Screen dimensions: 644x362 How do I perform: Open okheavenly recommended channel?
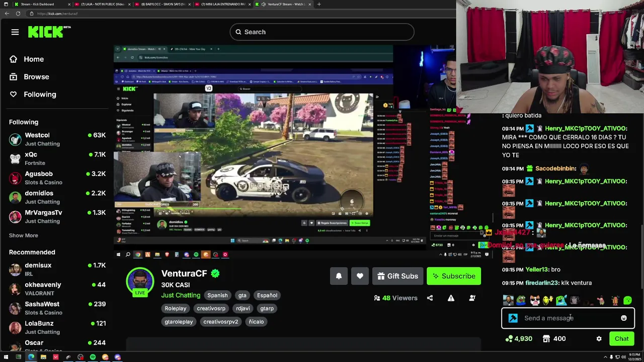[57, 289]
